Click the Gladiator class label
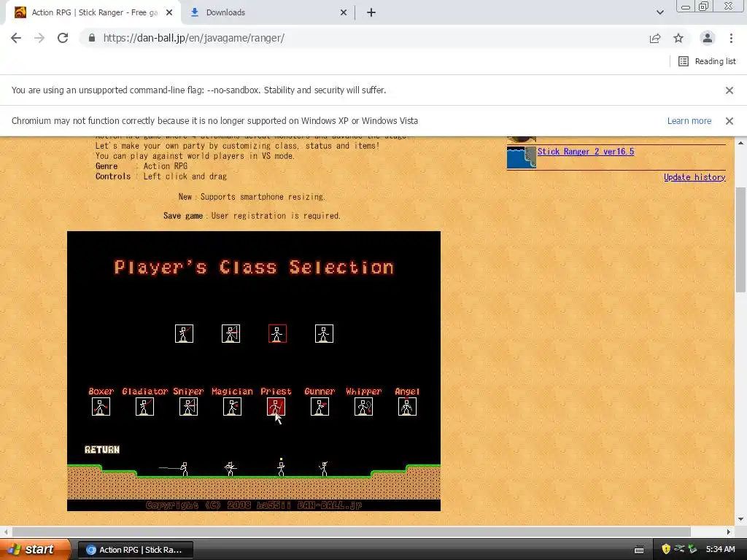 click(x=145, y=392)
